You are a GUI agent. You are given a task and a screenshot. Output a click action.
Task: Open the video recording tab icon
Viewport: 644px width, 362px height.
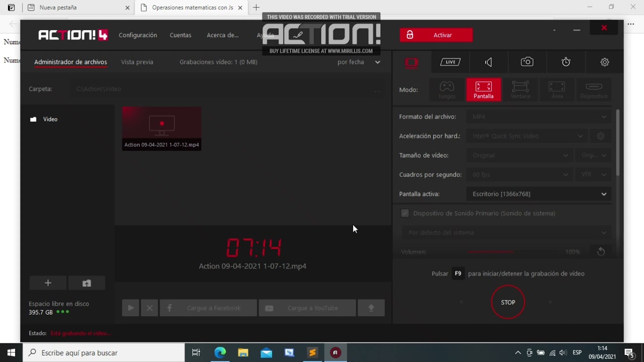[412, 62]
